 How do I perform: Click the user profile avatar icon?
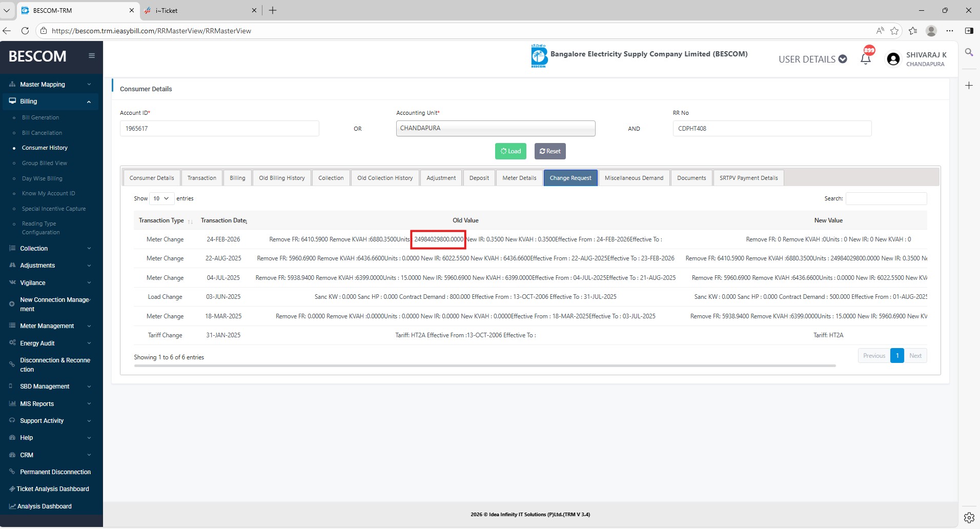[893, 59]
